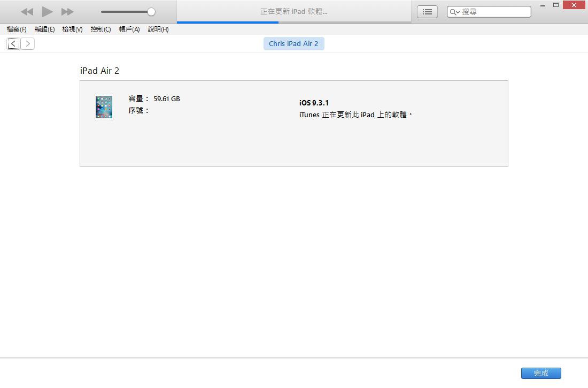Open the Up Next list icon
588x388 pixels.
[427, 12]
